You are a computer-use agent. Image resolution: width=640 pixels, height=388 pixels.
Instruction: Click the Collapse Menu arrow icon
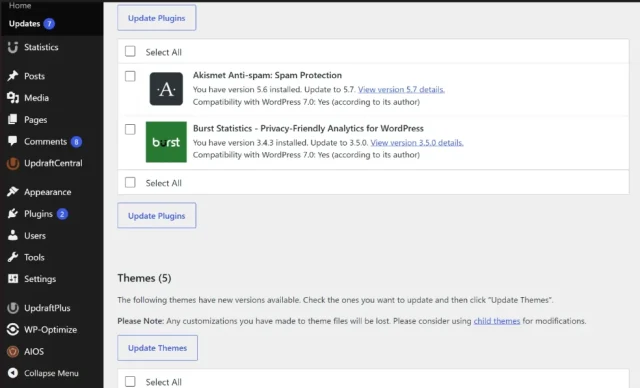[x=13, y=373]
